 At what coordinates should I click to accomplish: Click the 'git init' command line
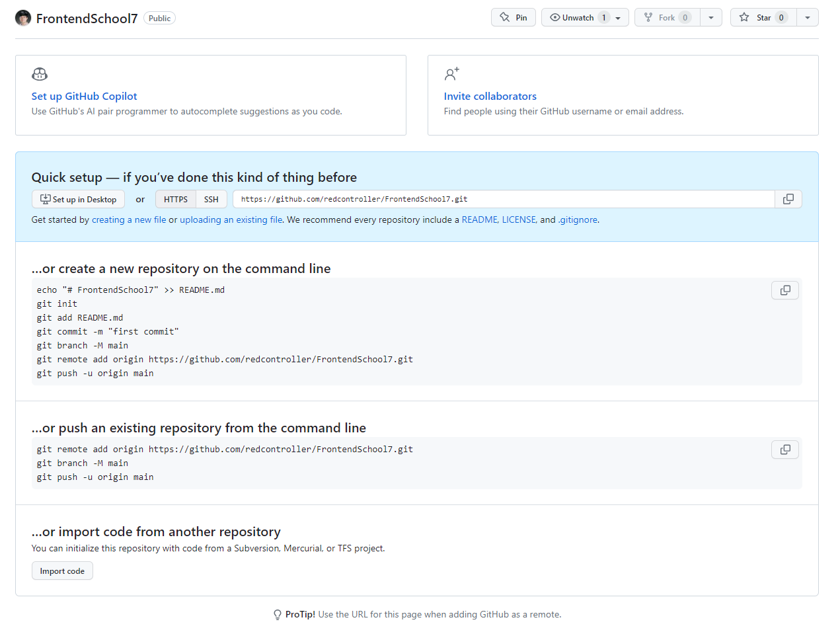click(x=57, y=304)
